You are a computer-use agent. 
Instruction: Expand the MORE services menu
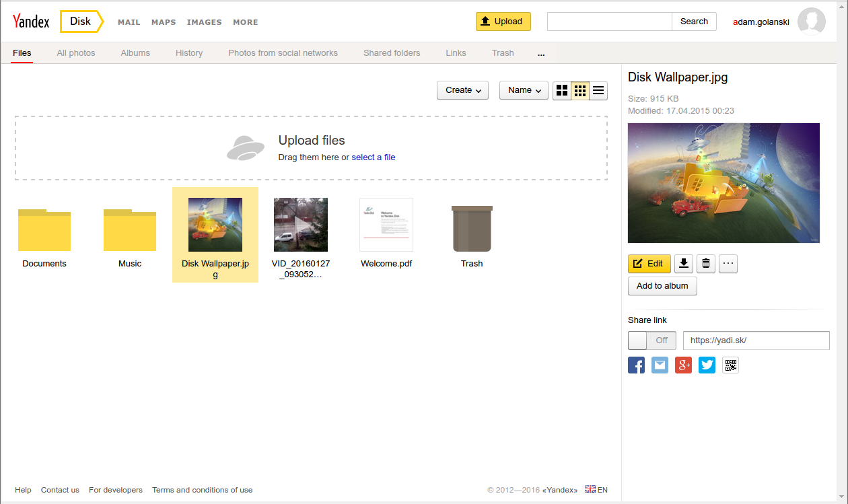(246, 22)
